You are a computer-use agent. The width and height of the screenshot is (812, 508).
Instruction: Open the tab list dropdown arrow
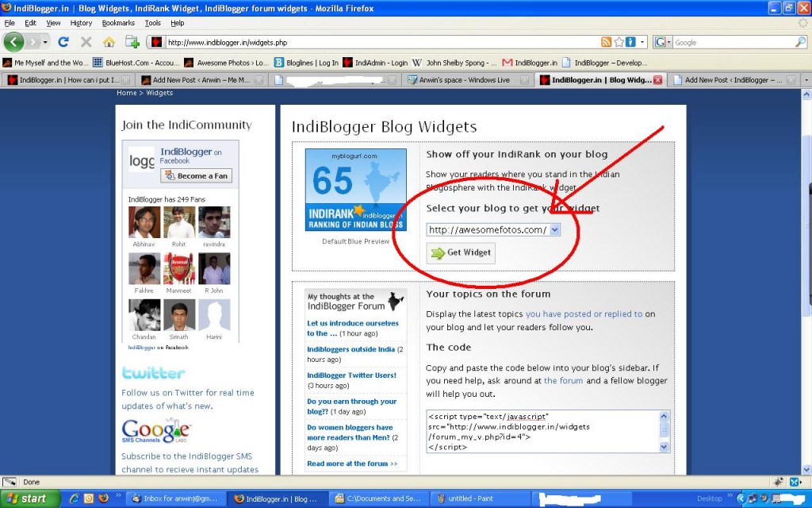pyautogui.click(x=806, y=80)
